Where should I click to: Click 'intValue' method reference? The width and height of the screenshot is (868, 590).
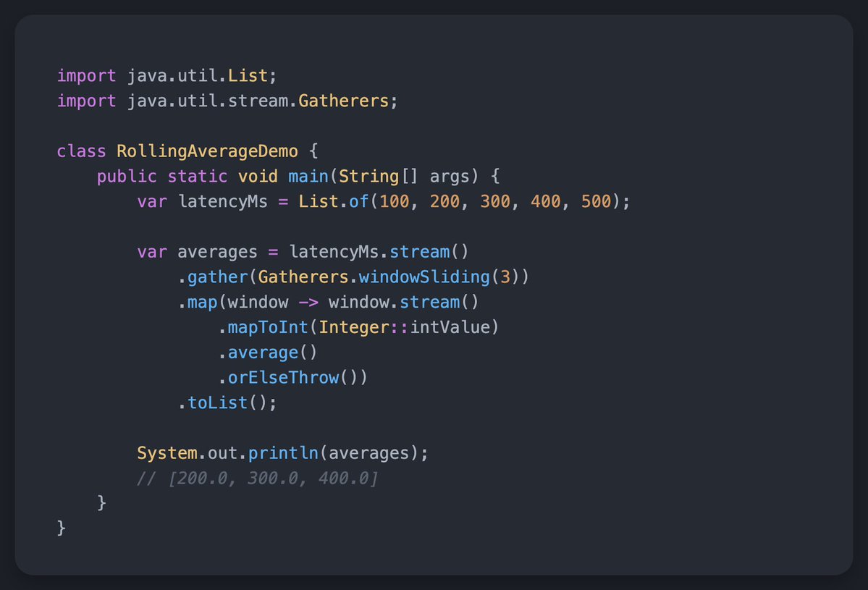(x=450, y=327)
